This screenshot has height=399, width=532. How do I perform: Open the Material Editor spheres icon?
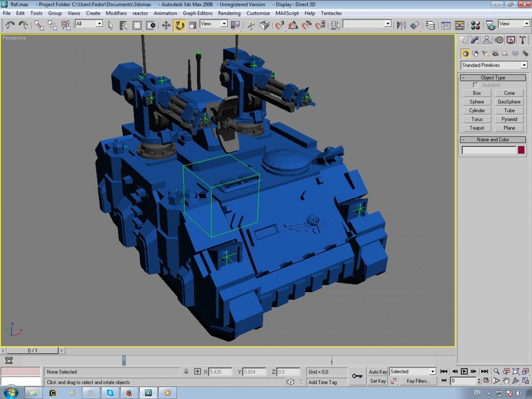click(x=475, y=25)
